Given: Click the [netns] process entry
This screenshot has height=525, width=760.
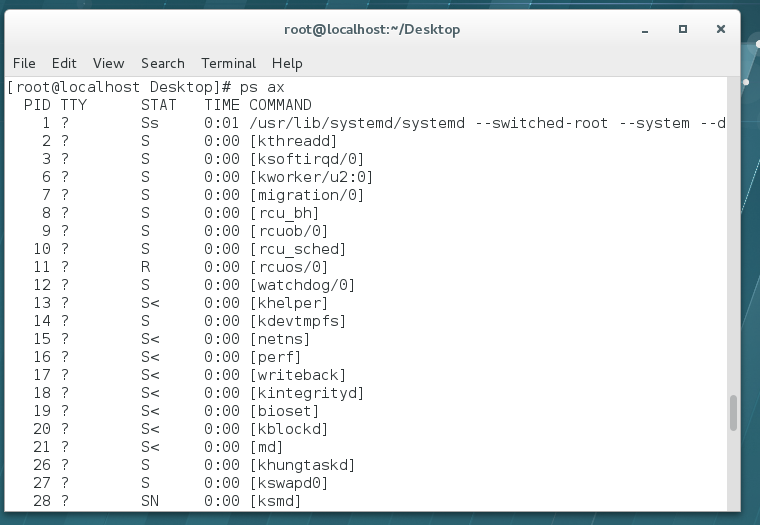Looking at the screenshot, I should (280, 338).
